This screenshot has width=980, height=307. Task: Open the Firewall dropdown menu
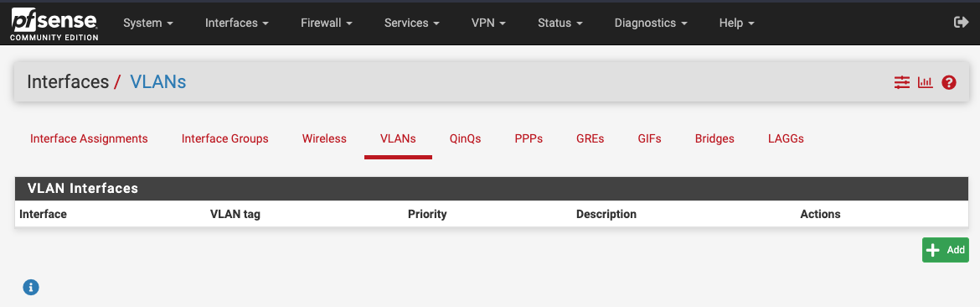pos(327,23)
